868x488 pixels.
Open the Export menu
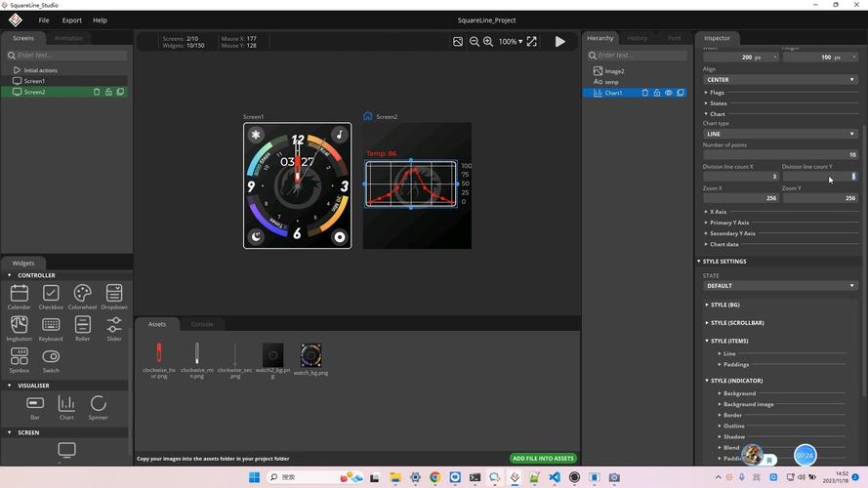click(72, 20)
